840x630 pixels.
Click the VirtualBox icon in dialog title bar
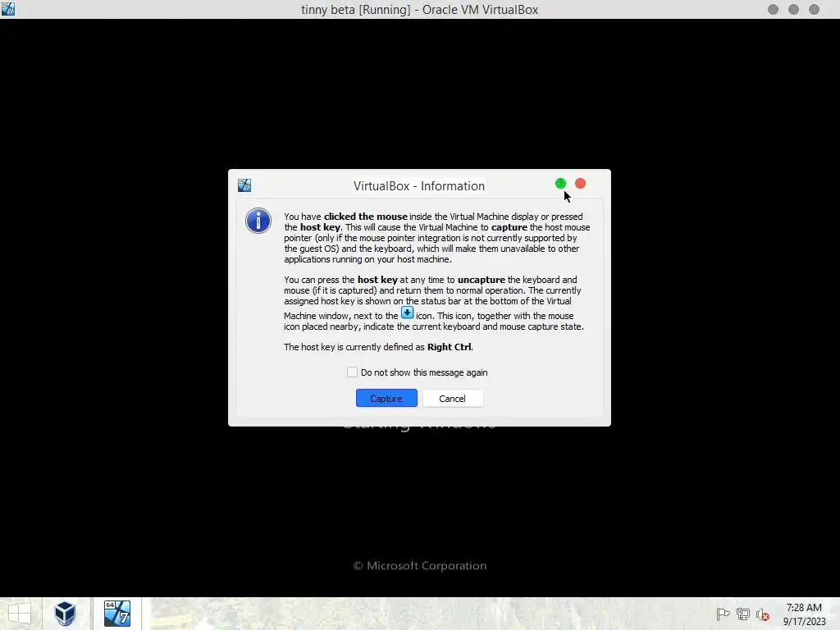244,185
